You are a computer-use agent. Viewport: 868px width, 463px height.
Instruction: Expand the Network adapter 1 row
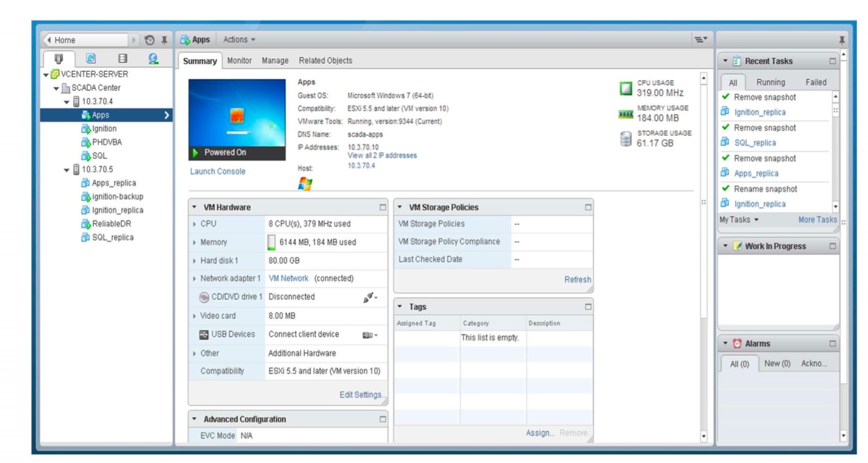[195, 279]
